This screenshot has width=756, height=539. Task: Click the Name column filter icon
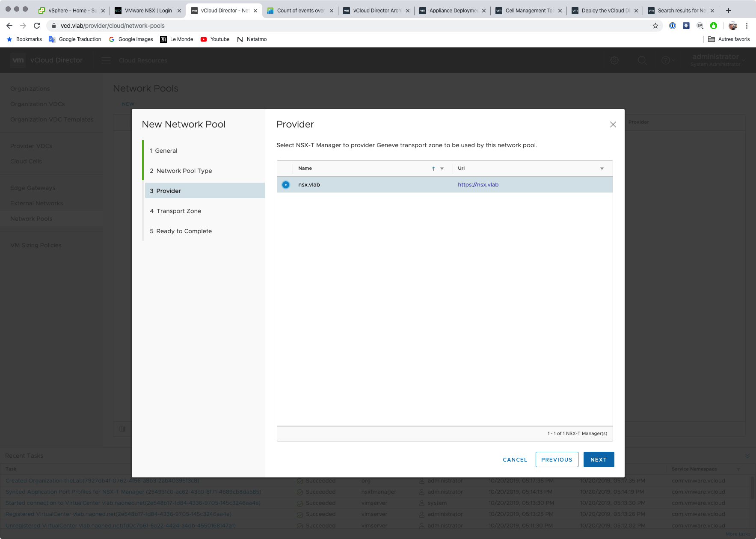coord(442,169)
